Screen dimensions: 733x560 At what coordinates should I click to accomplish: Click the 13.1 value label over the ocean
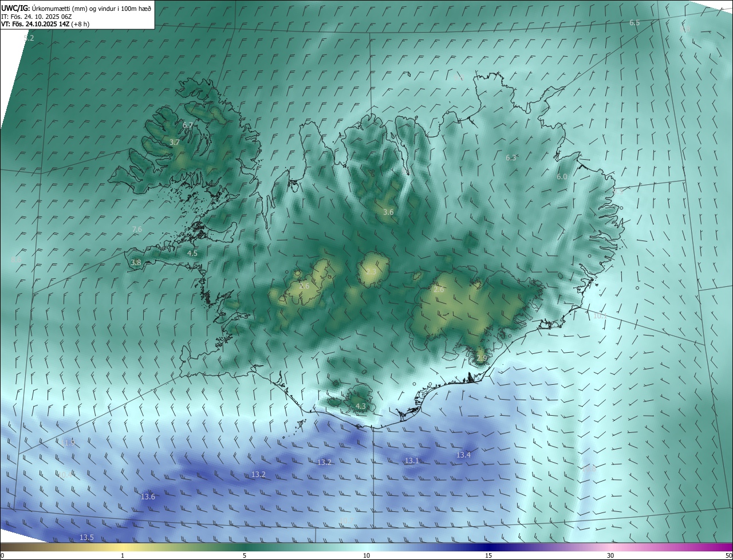pos(412,460)
